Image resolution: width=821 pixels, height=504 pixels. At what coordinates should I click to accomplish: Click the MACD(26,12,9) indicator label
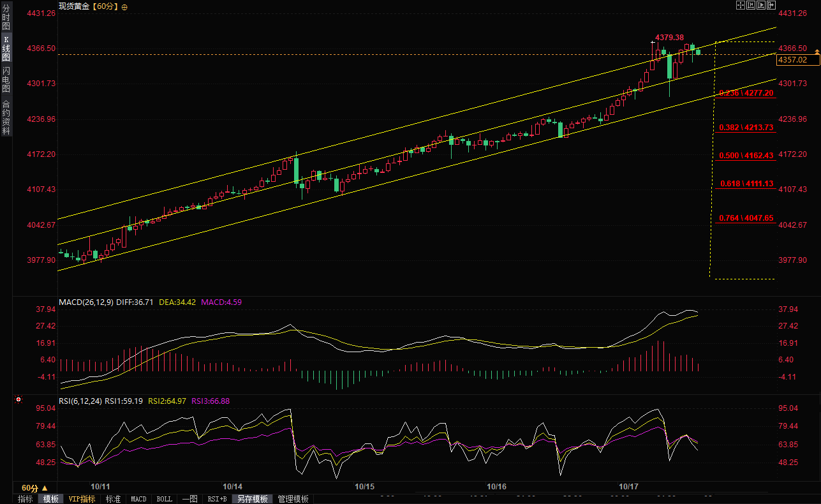(x=86, y=302)
